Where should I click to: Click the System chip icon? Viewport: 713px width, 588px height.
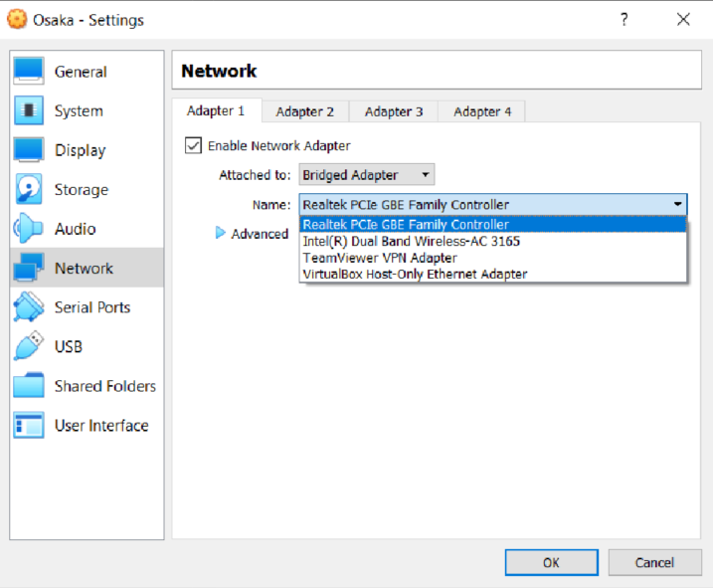click(x=29, y=110)
